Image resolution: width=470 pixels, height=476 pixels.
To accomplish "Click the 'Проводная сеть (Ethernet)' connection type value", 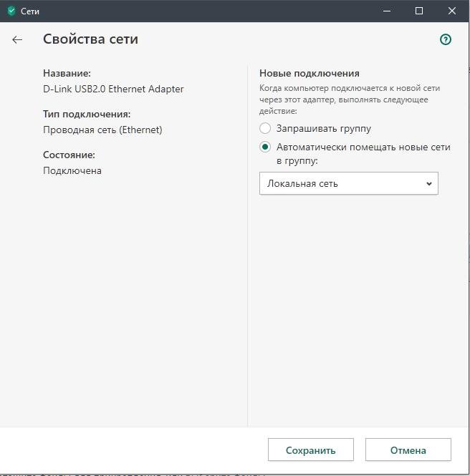I will pyautogui.click(x=102, y=130).
